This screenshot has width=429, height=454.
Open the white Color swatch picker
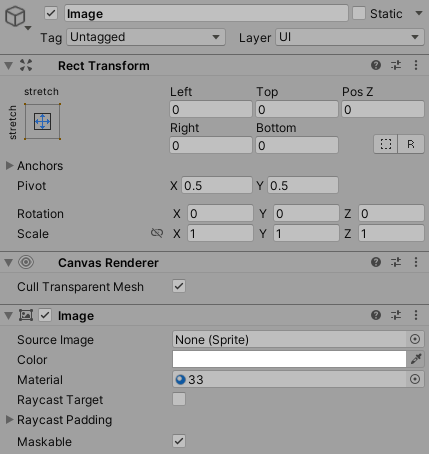pos(289,359)
